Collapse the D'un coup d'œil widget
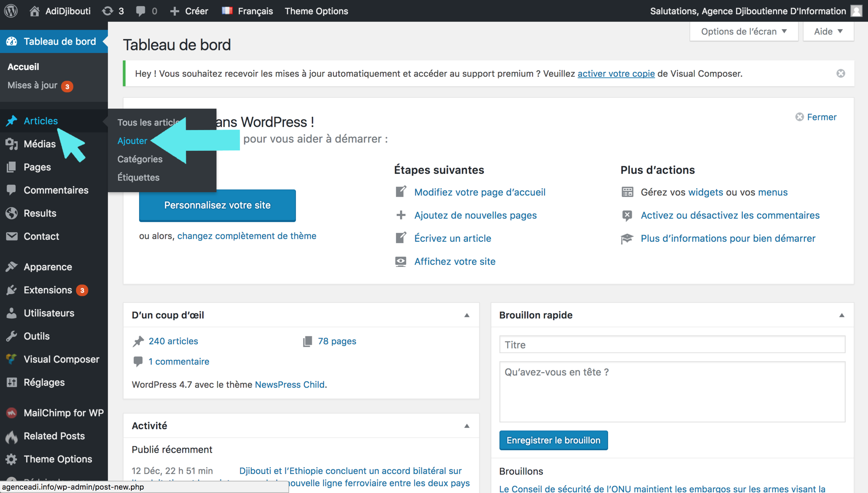Image resolution: width=868 pixels, height=493 pixels. pos(466,315)
